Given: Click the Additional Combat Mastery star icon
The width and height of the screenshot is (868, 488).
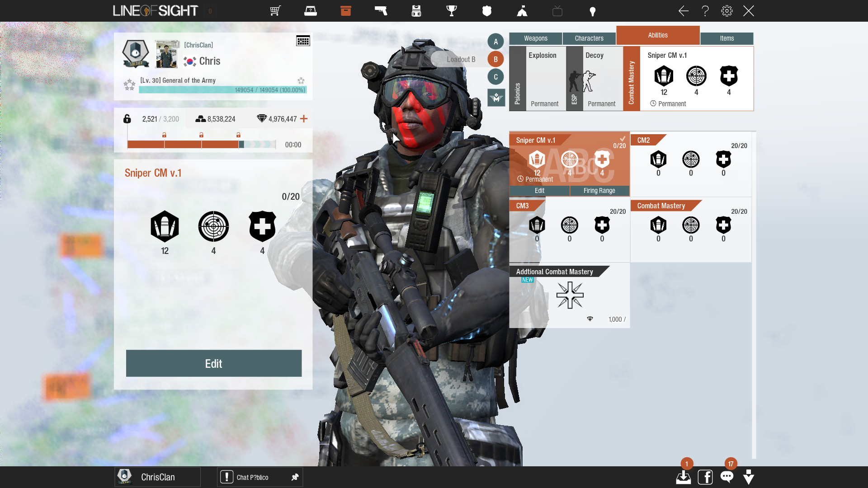Looking at the screenshot, I should pyautogui.click(x=569, y=297).
